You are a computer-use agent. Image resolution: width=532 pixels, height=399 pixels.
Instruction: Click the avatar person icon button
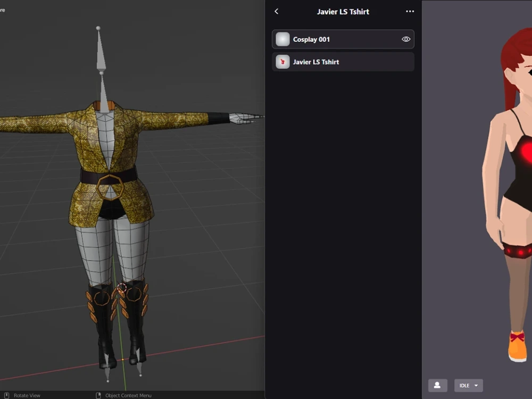437,385
